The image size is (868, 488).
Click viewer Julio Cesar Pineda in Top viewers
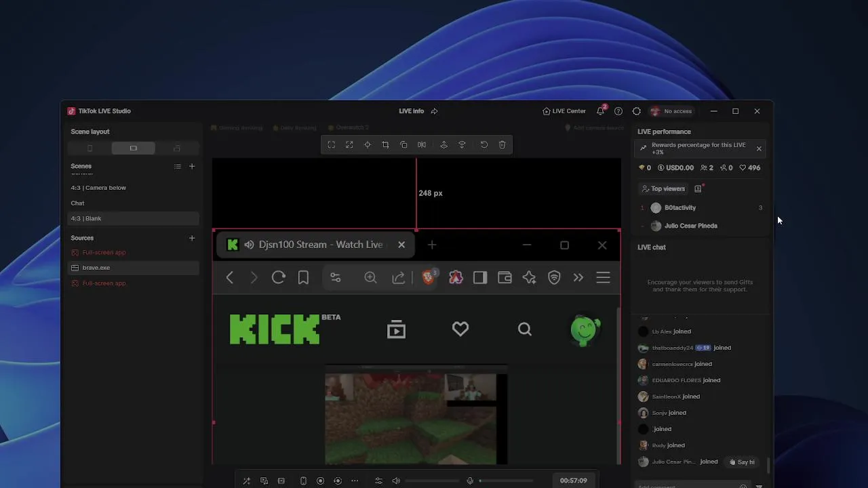tap(702, 226)
